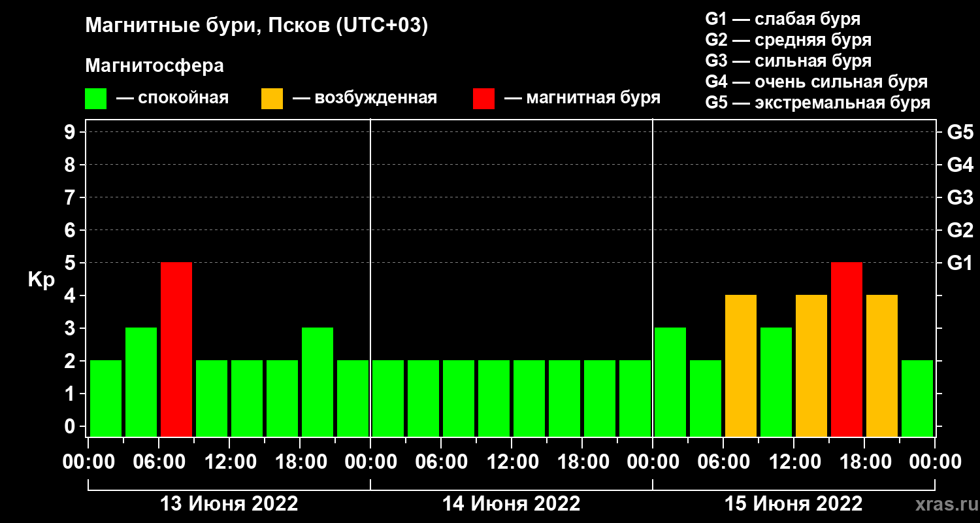The width and height of the screenshot is (980, 523).
Task: Click the orange 'возбужденная' legend swatch
Action: click(x=272, y=99)
